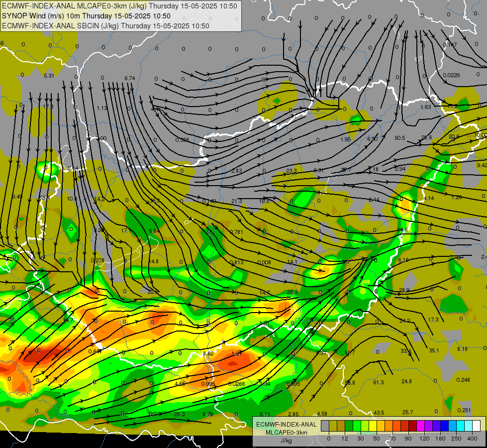487x448 pixels.
Task: Click the map value 35.1
Action: coord(434,351)
